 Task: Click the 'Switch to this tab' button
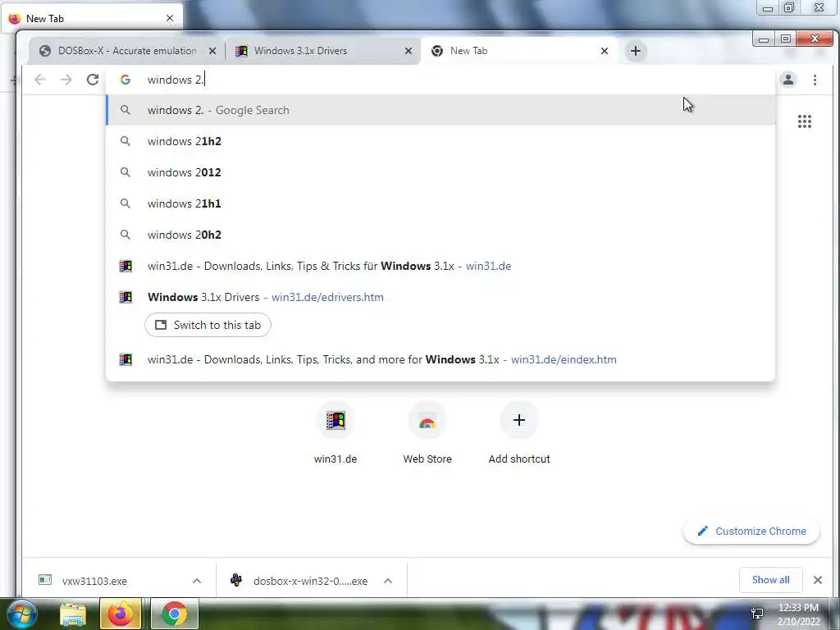click(x=208, y=325)
